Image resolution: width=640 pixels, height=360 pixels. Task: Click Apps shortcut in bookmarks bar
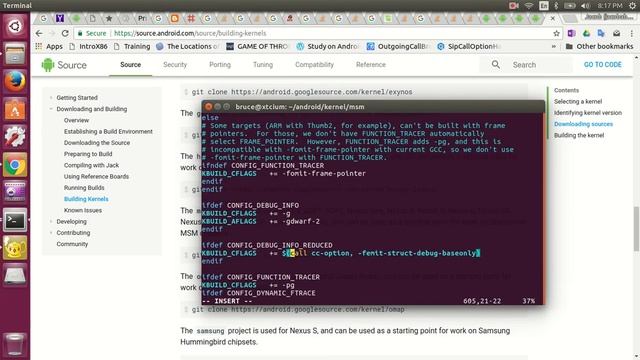[x=49, y=47]
